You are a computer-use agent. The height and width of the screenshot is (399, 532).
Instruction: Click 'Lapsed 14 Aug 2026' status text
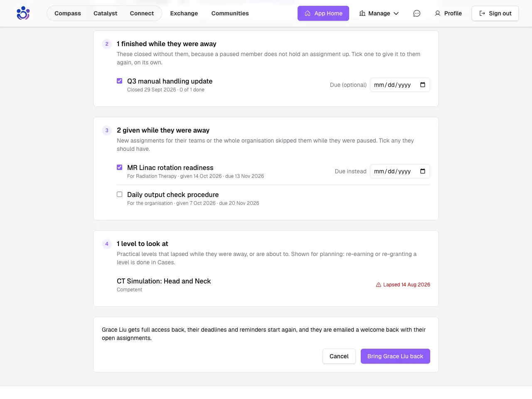406,285
